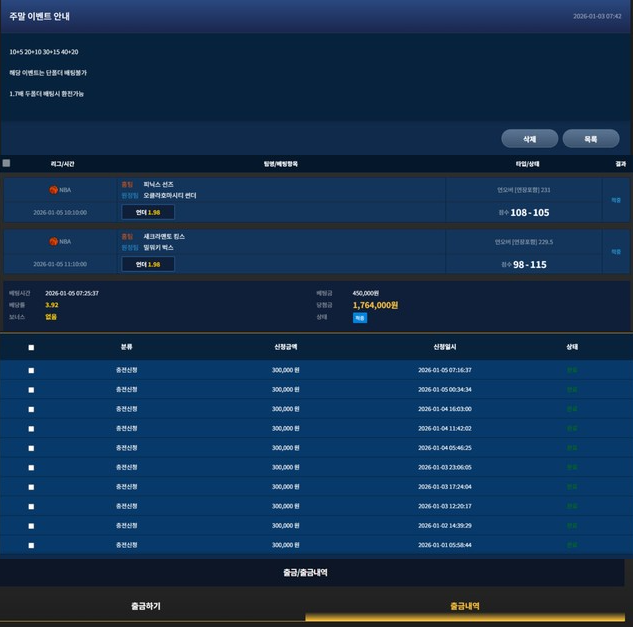Open the 출금하기 tab

click(x=145, y=606)
